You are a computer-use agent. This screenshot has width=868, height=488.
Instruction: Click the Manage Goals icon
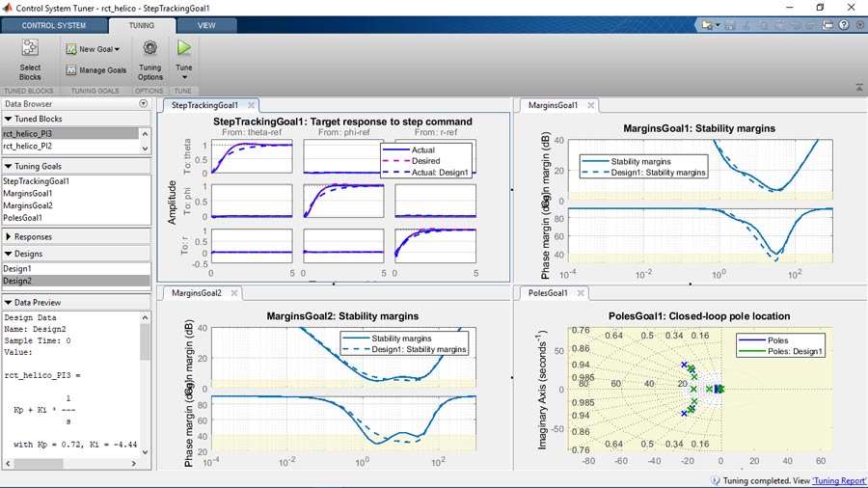pos(71,70)
